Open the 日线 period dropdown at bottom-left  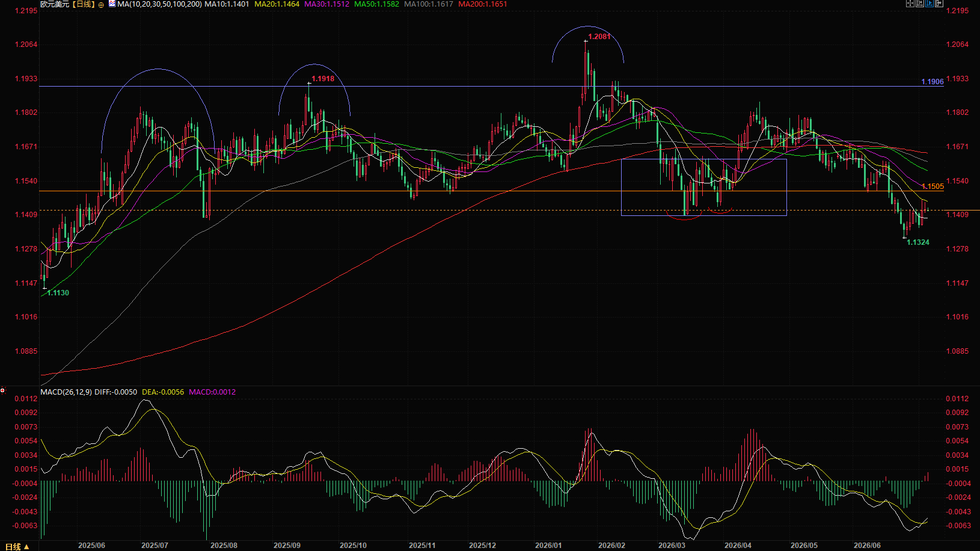(17, 546)
